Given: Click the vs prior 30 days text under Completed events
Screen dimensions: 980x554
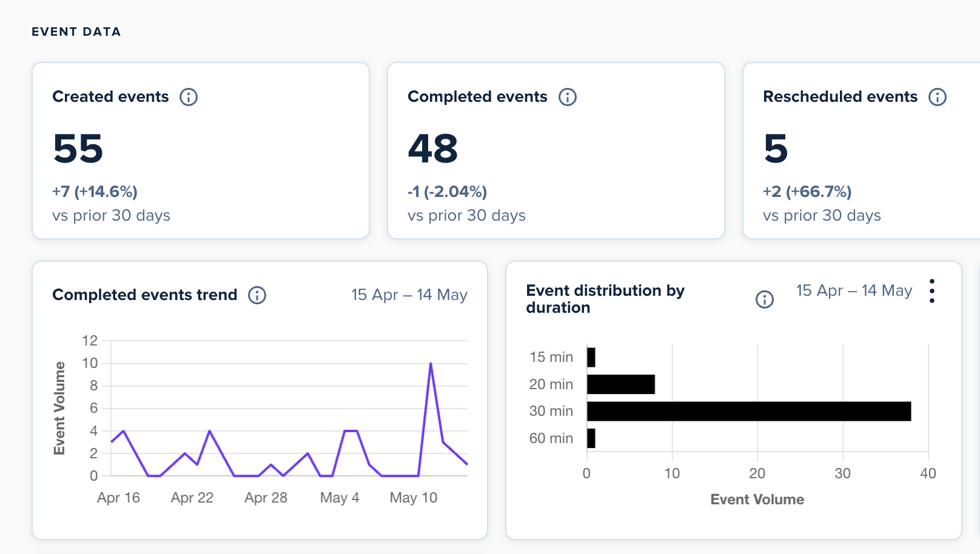Looking at the screenshot, I should 466,216.
